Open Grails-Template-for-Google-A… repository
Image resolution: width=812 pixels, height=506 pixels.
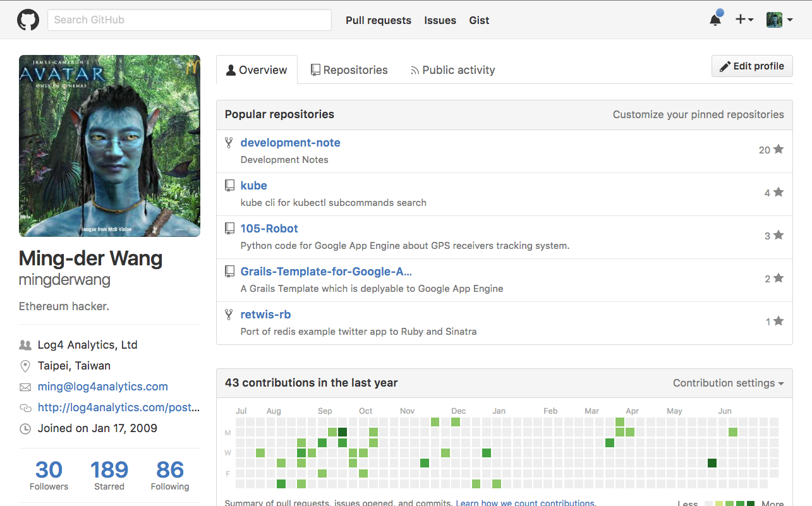pyautogui.click(x=326, y=272)
